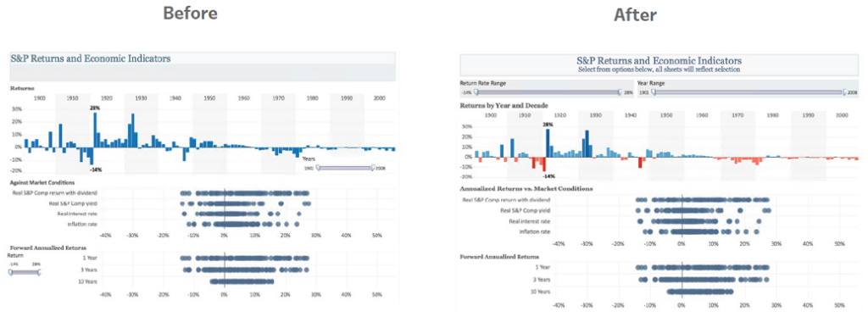The height and width of the screenshot is (317, 868).
Task: Click the 1950 decade header in Before chart
Action: [210, 98]
